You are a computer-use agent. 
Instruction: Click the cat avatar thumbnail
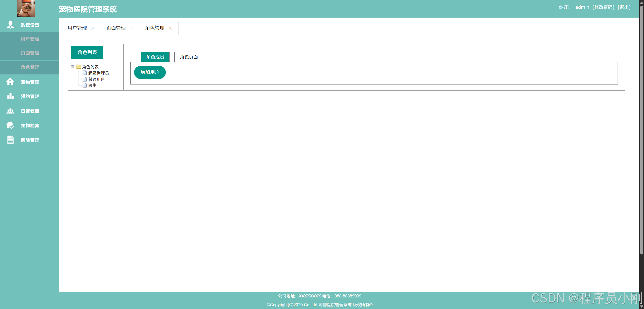tap(26, 9)
